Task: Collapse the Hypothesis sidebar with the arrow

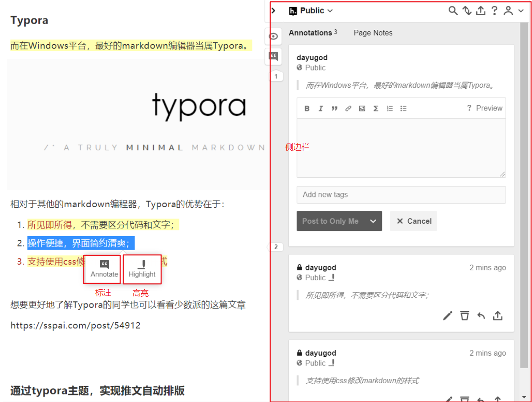Action: pyautogui.click(x=273, y=11)
